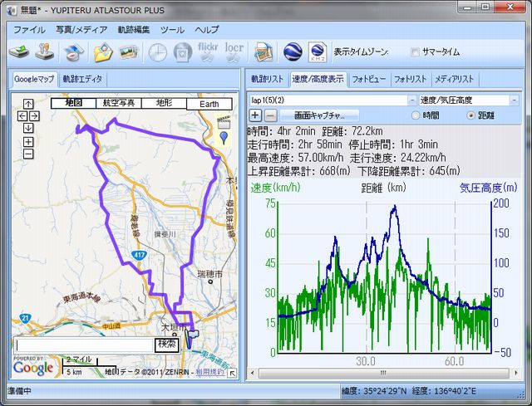Select the 地形 map type button
Image resolution: width=532 pixels, height=406 pixels.
[x=164, y=103]
